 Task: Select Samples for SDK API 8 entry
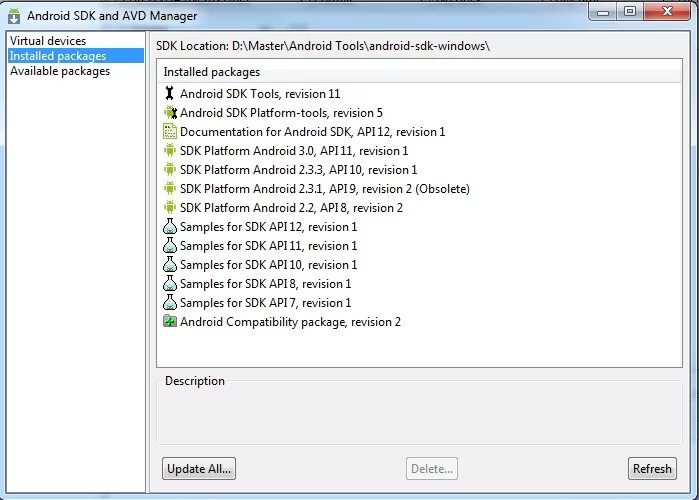265,284
